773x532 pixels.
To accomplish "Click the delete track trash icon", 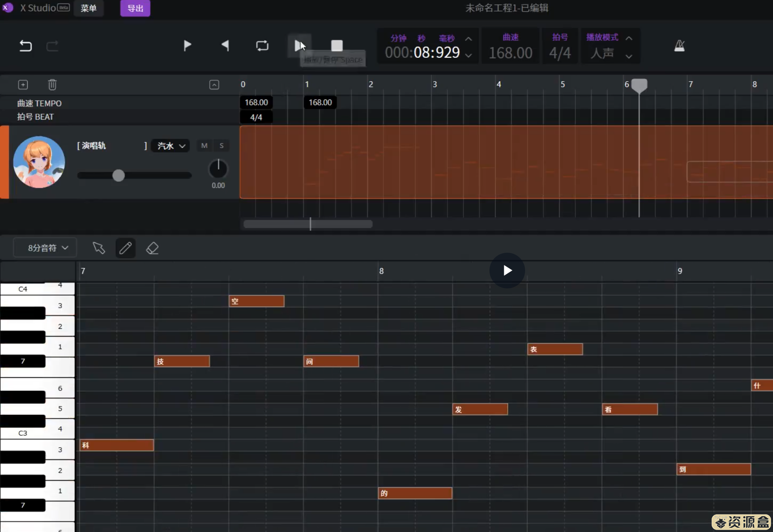I will (52, 84).
